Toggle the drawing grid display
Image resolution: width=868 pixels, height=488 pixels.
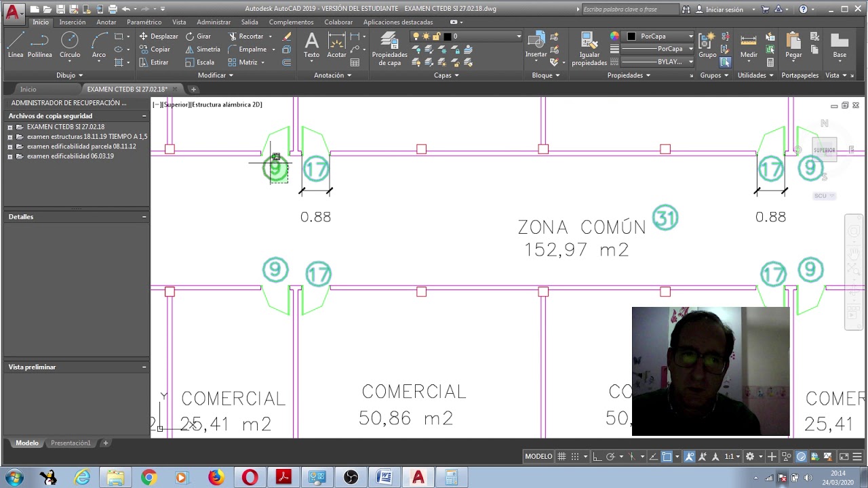[561, 456]
